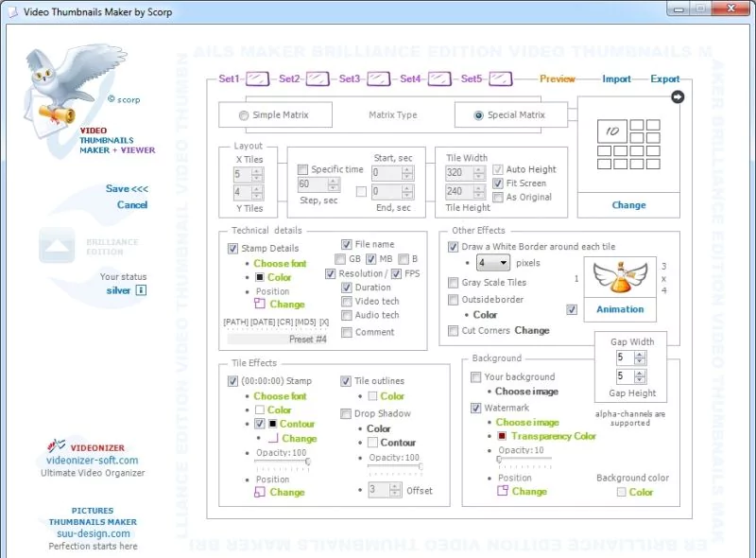Click the Set3 preset edit icon

(x=379, y=79)
